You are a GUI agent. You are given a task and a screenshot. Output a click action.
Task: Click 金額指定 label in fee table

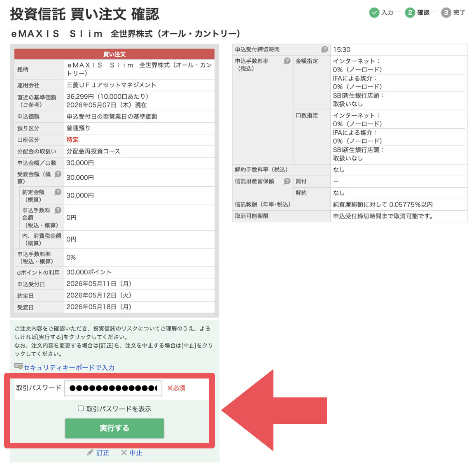[307, 61]
